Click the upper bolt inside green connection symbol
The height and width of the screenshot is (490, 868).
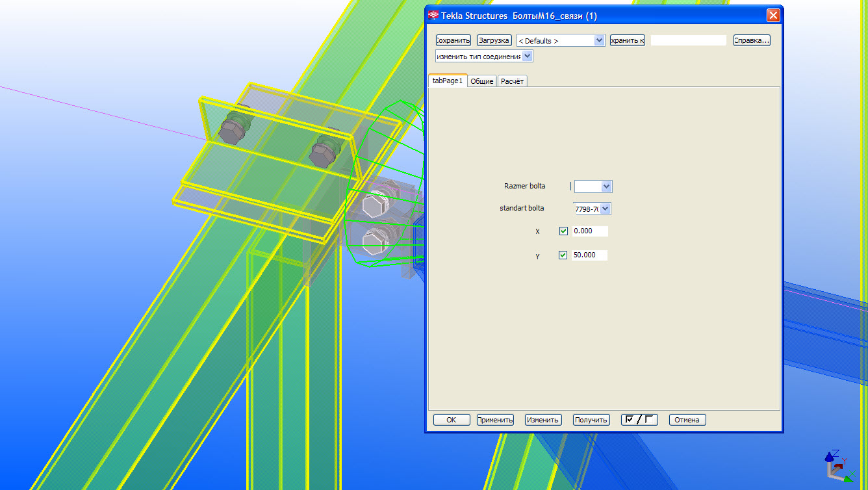pyautogui.click(x=374, y=207)
